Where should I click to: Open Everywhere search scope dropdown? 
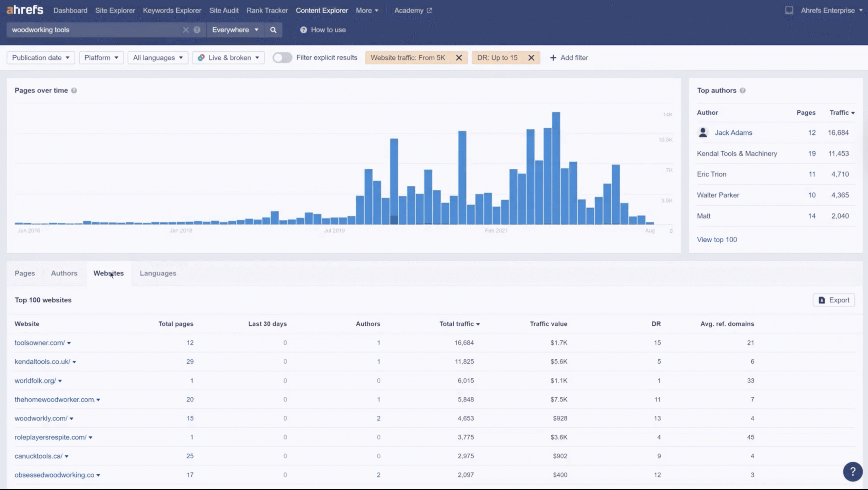[x=235, y=30]
